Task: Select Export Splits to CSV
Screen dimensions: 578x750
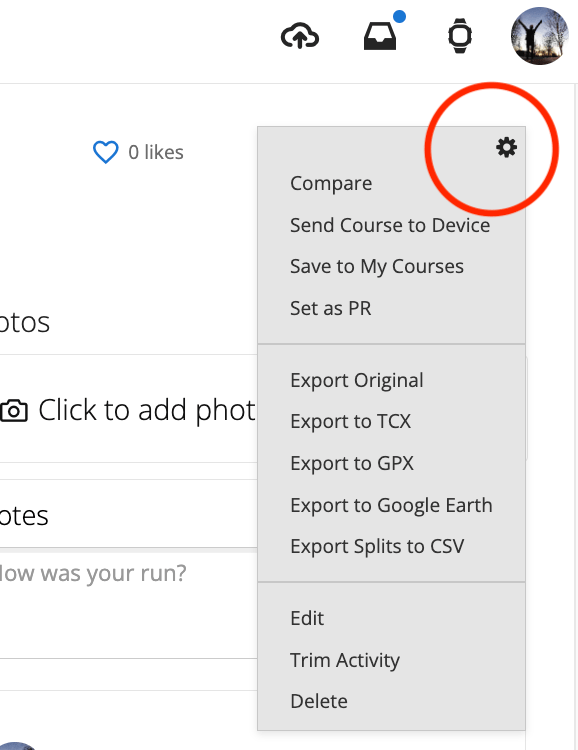Action: point(377,547)
